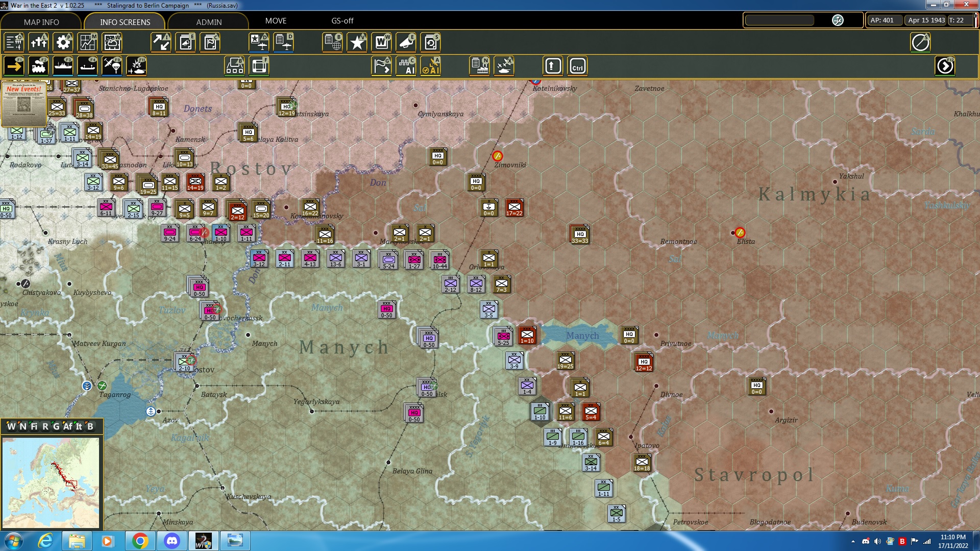Click the empty search field at top right

point(779,20)
